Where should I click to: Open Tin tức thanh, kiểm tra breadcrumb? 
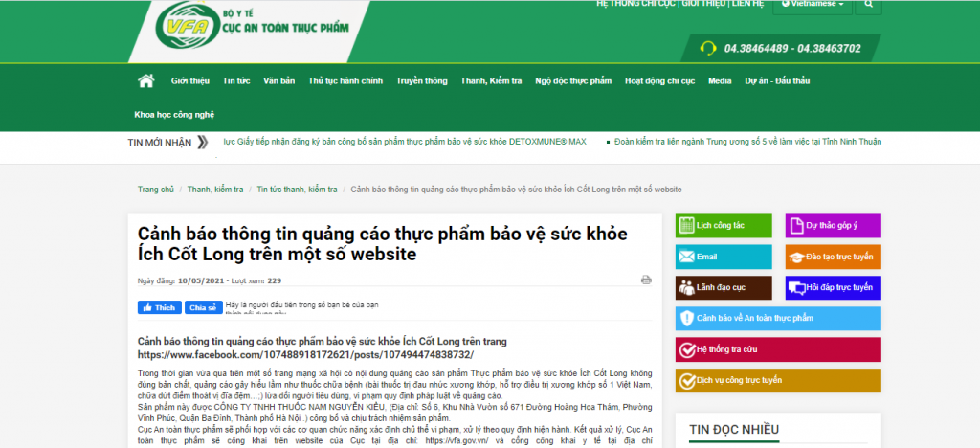(297, 190)
